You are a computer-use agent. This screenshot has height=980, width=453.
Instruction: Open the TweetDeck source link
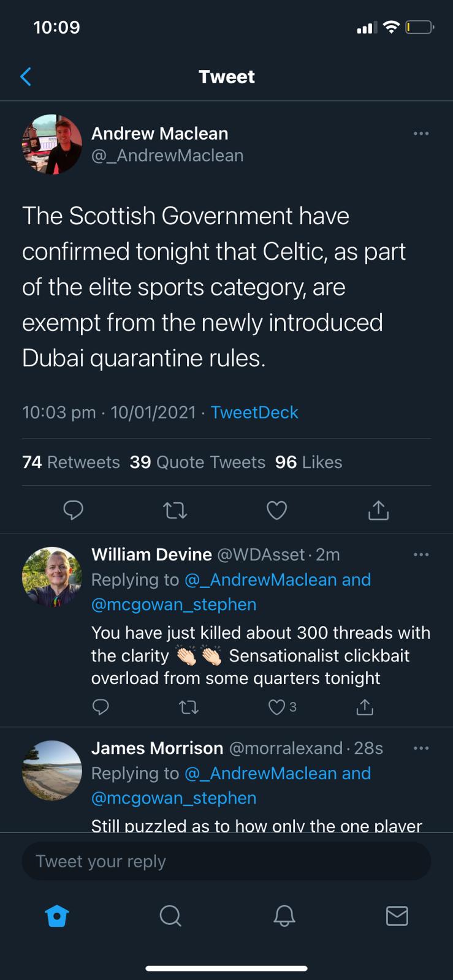tap(254, 412)
